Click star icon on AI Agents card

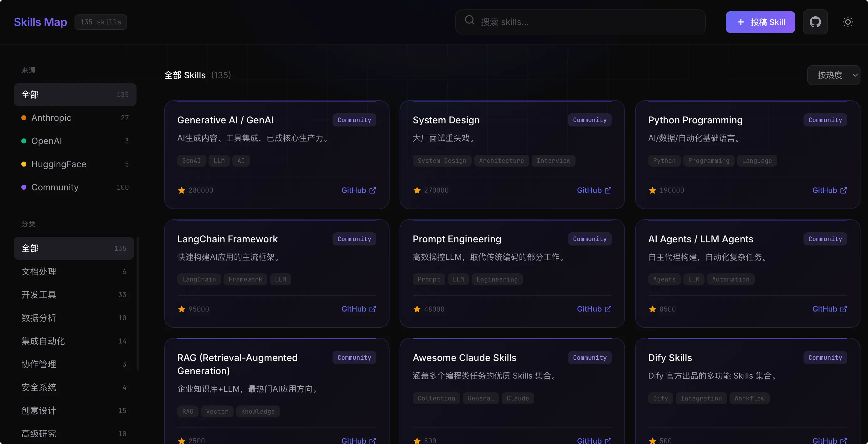653,309
